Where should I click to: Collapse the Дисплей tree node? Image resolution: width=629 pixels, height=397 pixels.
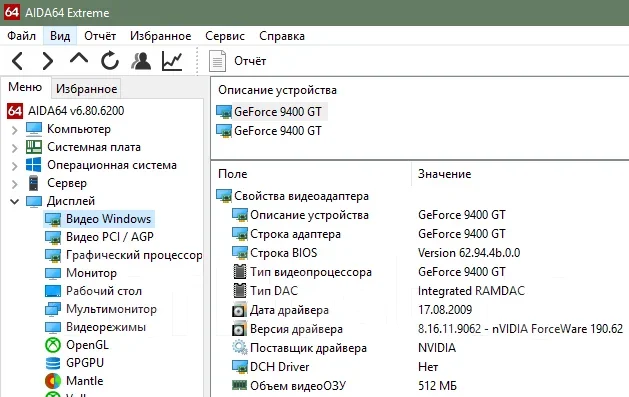tap(14, 201)
